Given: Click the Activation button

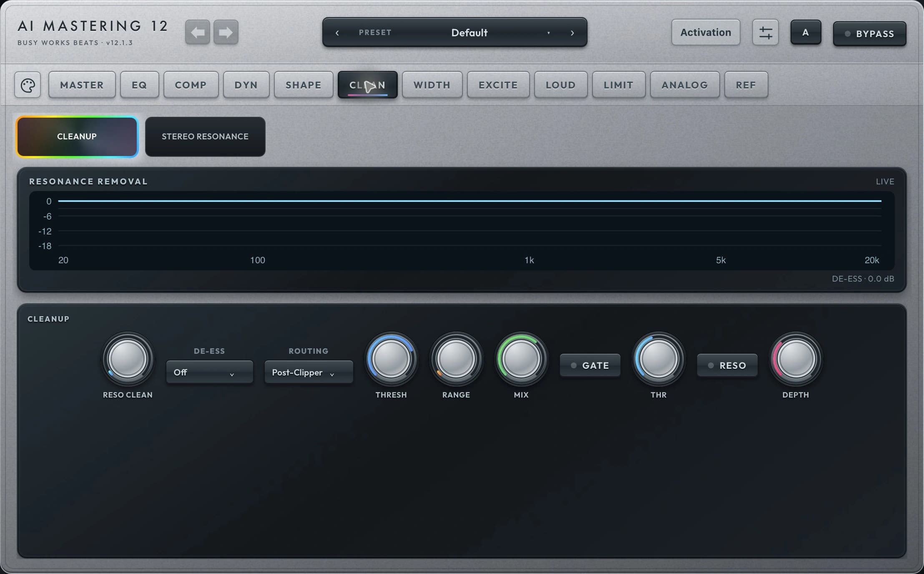Looking at the screenshot, I should coord(706,32).
